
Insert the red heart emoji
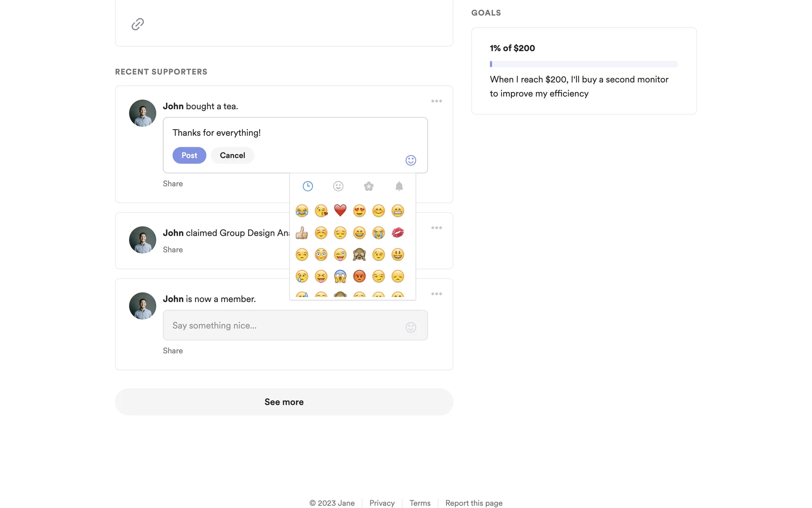pos(340,210)
